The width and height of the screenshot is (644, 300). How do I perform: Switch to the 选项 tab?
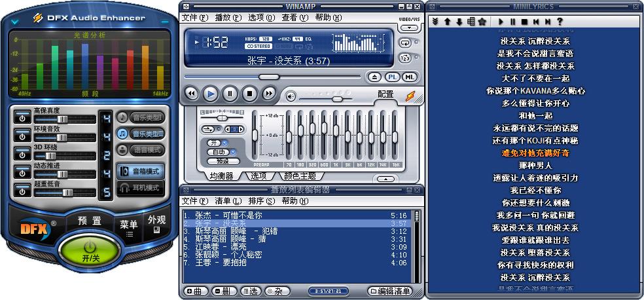coord(259,176)
